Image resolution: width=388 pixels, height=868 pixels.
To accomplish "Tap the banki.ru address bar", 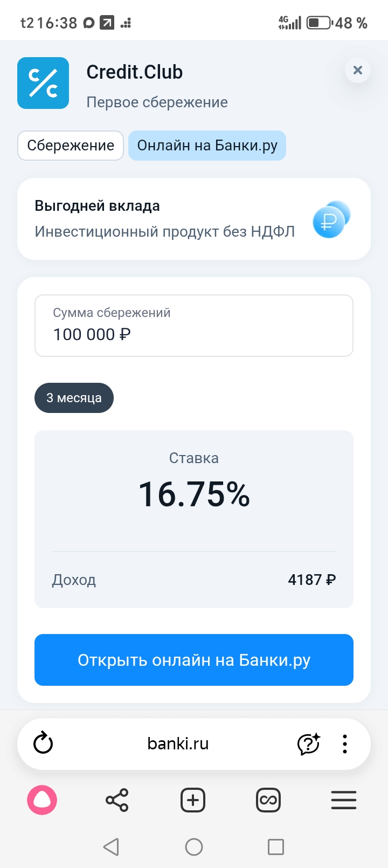I will point(178,743).
